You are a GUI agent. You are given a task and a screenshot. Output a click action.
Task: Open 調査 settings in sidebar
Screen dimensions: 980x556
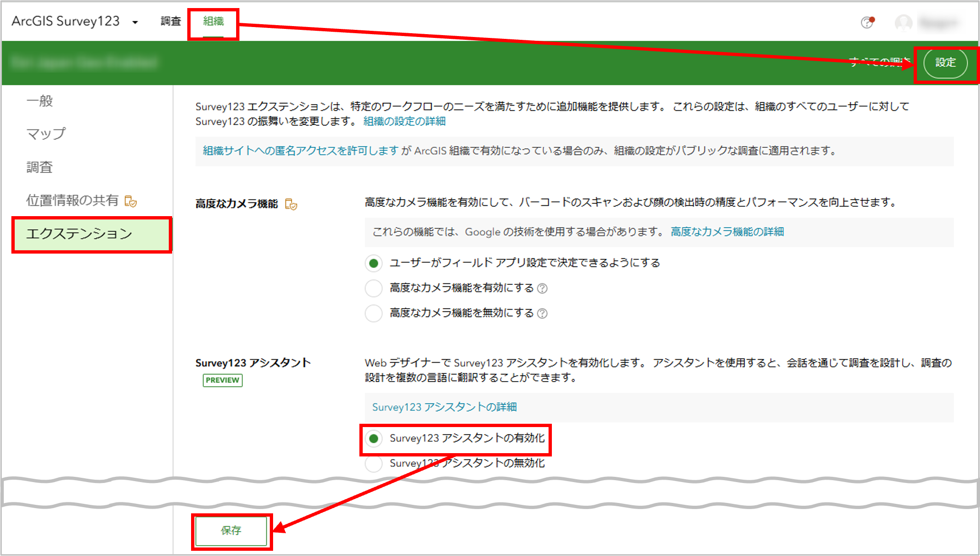[x=39, y=167]
